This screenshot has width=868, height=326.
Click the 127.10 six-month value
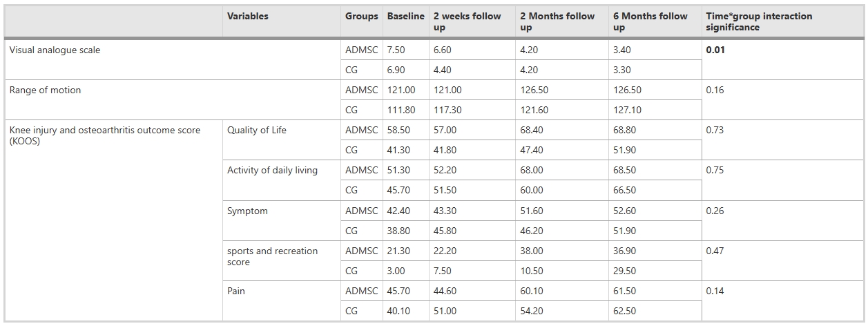(x=627, y=110)
